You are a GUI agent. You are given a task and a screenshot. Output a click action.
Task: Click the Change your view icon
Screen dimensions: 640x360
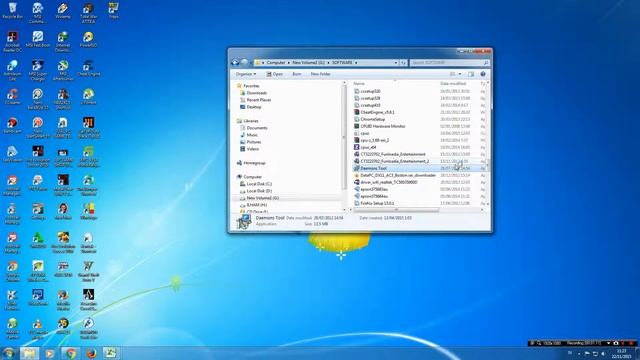pos(452,74)
